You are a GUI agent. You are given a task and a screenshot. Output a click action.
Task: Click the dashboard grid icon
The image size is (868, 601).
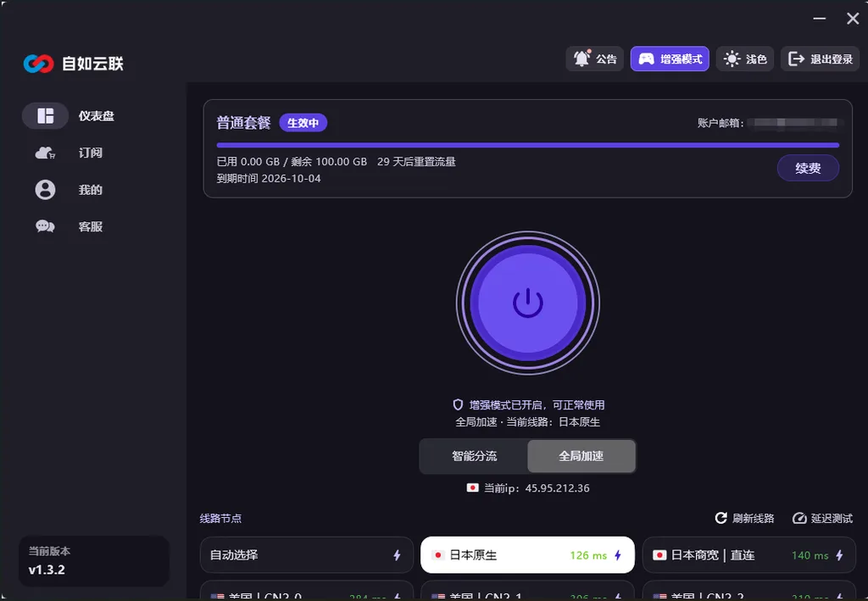[x=46, y=115]
